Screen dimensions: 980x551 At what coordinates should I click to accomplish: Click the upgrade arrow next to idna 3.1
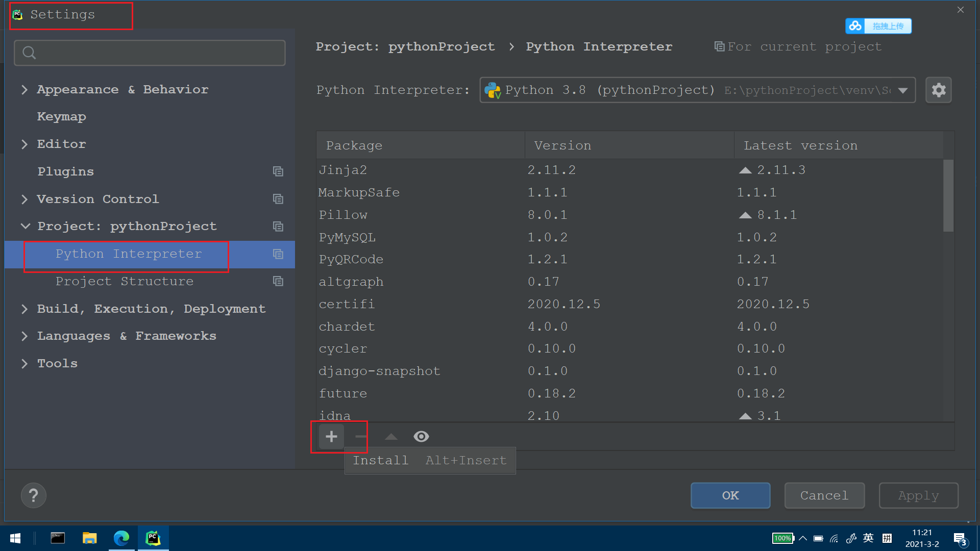(745, 416)
